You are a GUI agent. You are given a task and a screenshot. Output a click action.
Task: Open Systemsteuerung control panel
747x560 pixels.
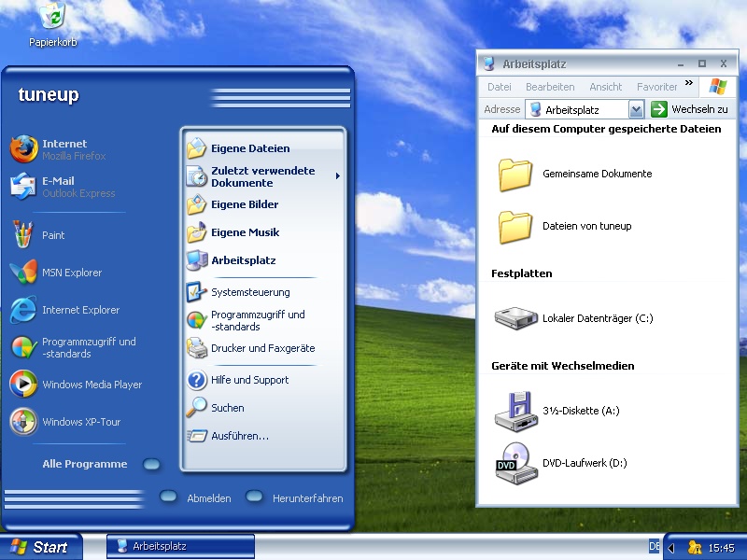[238, 292]
